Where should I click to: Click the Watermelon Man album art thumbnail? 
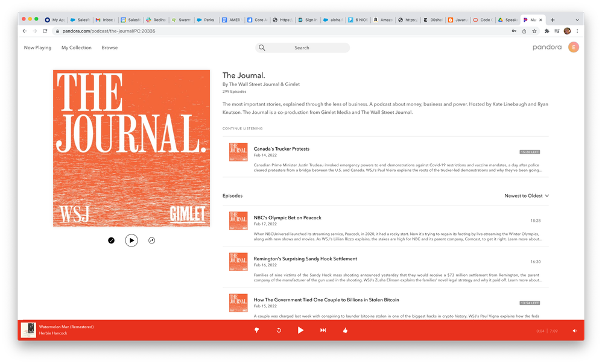pyautogui.click(x=28, y=330)
